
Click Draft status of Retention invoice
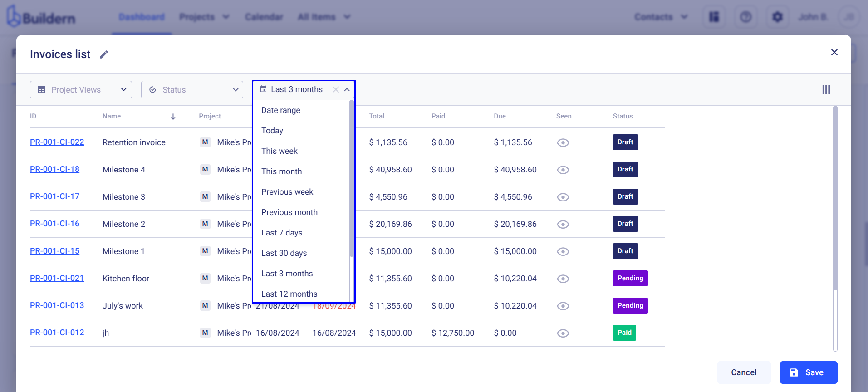click(x=625, y=142)
